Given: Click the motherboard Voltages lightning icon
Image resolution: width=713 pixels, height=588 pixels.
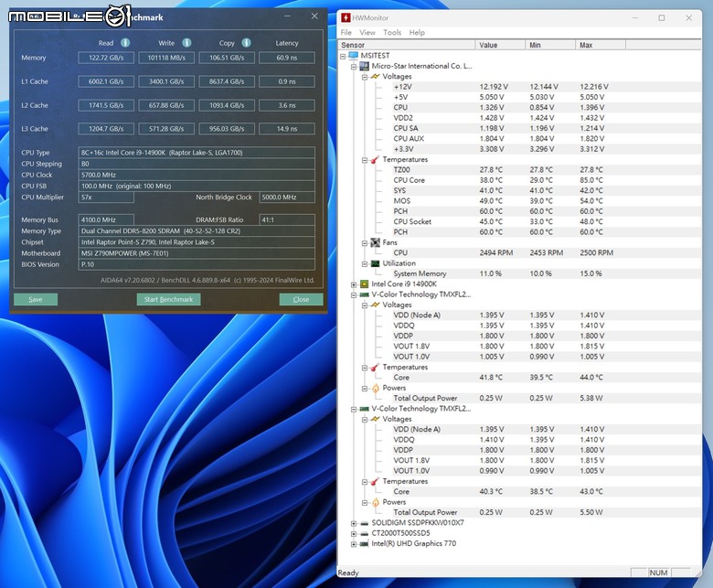Looking at the screenshot, I should pos(375,77).
